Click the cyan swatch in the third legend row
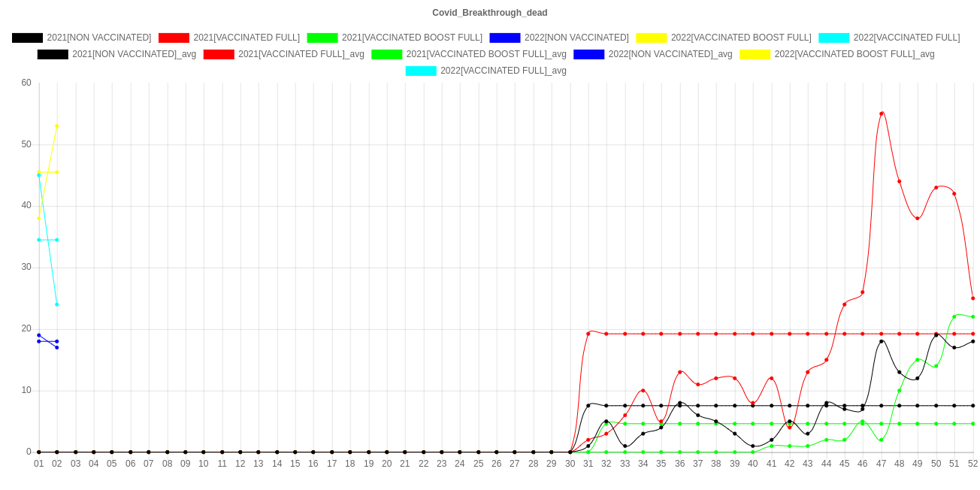This screenshot has width=980, height=490. pos(420,71)
